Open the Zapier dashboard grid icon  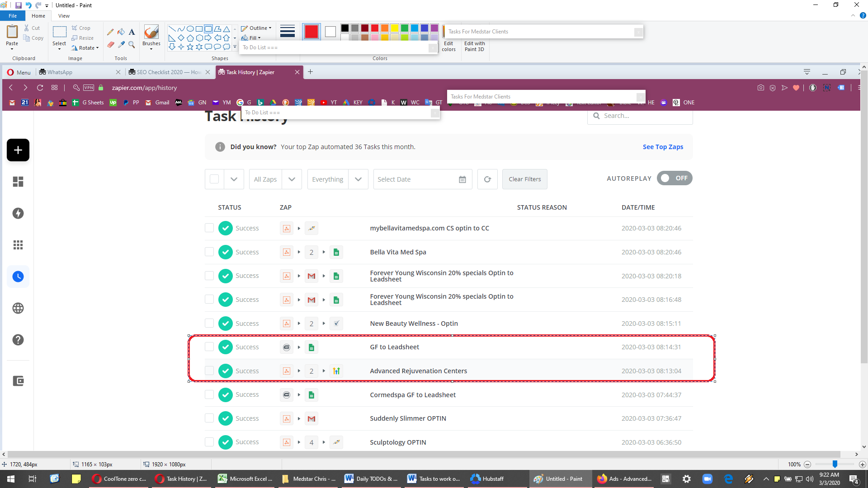pos(18,182)
